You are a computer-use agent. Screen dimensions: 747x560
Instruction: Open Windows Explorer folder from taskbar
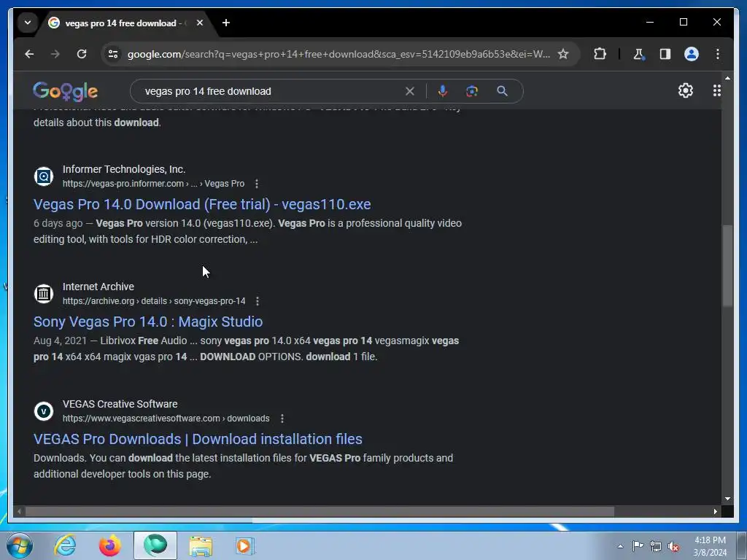pyautogui.click(x=201, y=545)
